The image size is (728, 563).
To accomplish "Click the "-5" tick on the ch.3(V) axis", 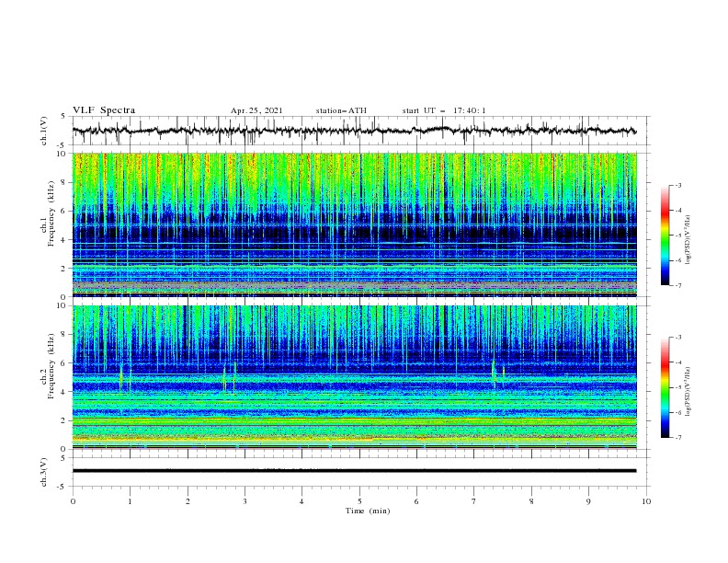I will click(x=63, y=487).
